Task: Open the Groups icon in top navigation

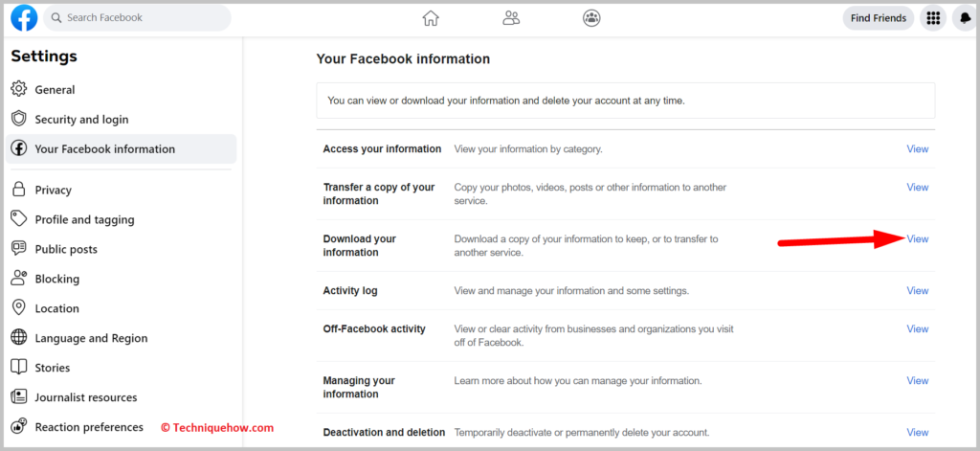Action: pos(591,18)
